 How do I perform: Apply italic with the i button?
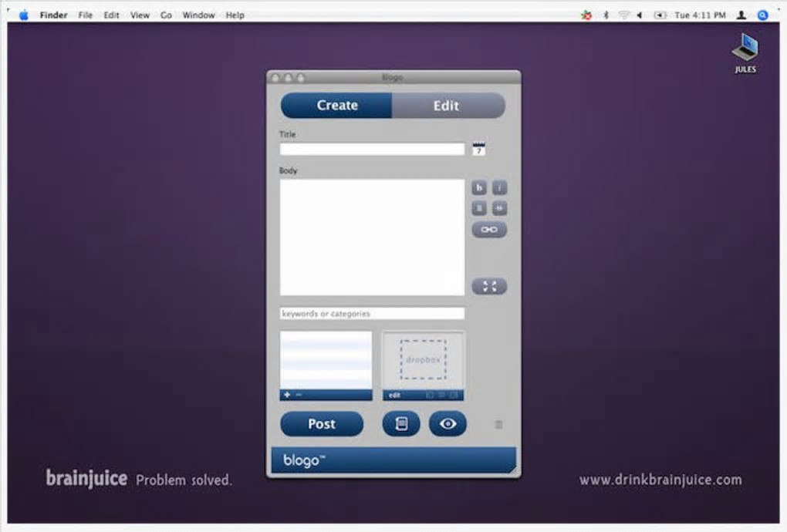coord(499,187)
